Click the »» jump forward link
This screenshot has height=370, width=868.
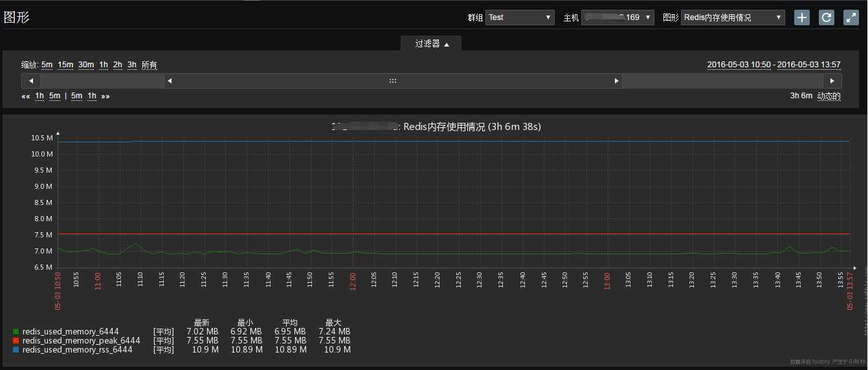click(106, 96)
